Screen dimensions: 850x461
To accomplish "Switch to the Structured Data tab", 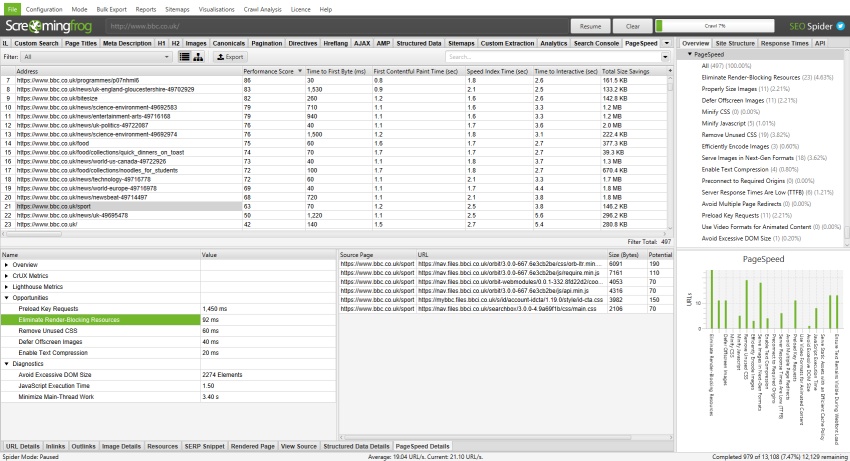I will tap(420, 44).
